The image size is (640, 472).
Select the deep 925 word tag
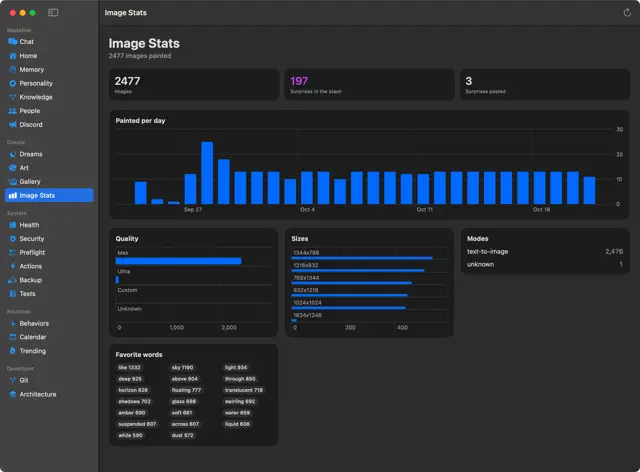[x=130, y=379]
